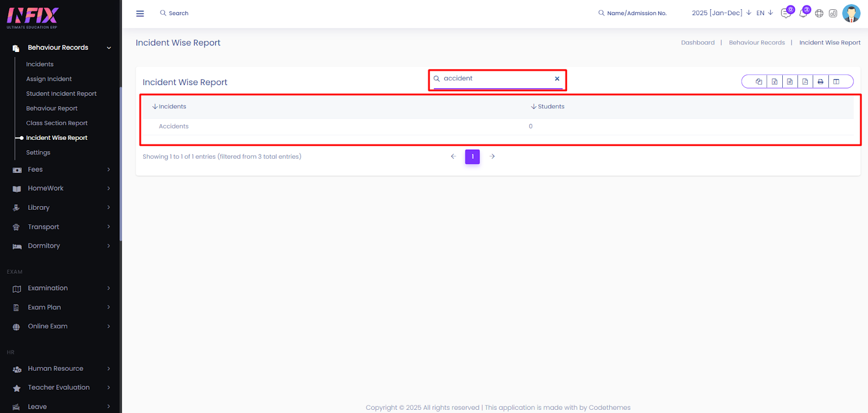The image size is (868, 413).
Task: Open notifications bell
Action: 803,13
